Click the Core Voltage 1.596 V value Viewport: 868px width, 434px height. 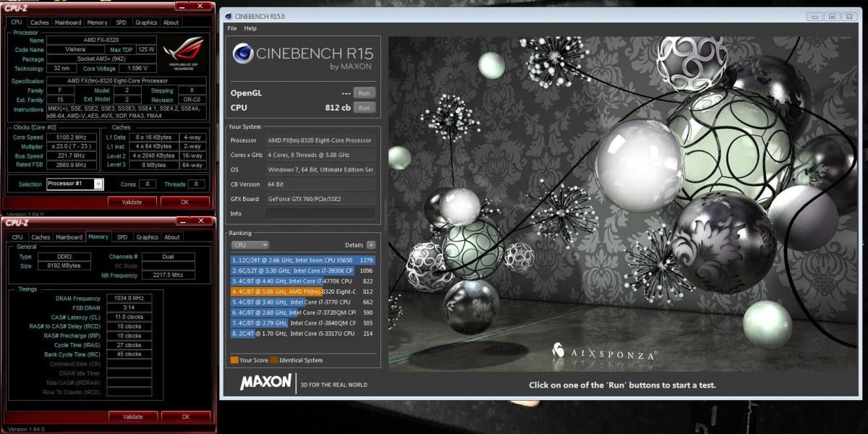click(x=137, y=69)
